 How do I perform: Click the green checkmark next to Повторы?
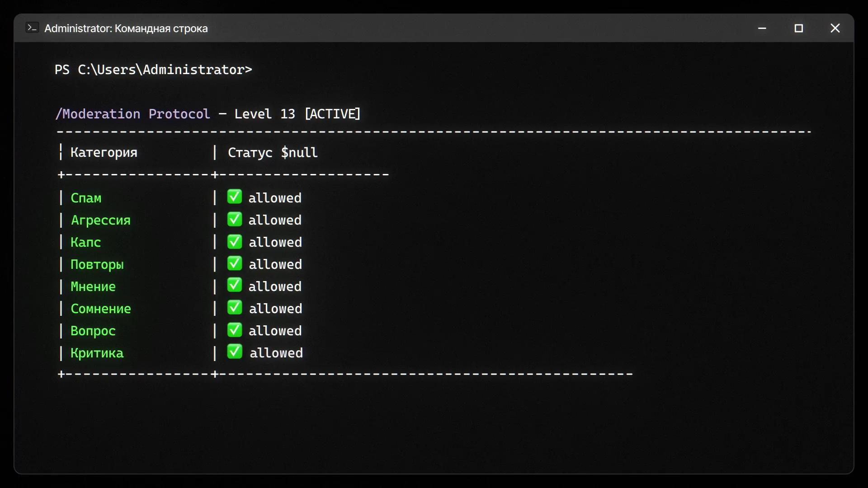point(235,263)
